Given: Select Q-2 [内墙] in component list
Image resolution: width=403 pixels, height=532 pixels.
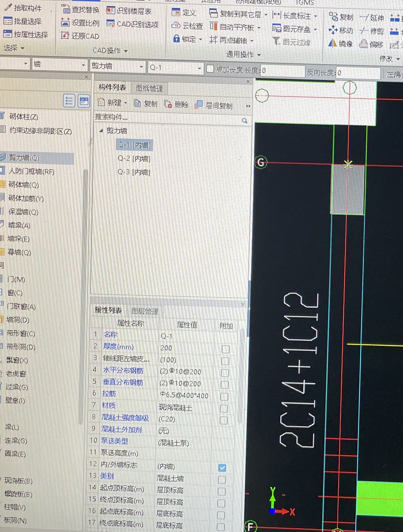Looking at the screenshot, I should [134, 159].
